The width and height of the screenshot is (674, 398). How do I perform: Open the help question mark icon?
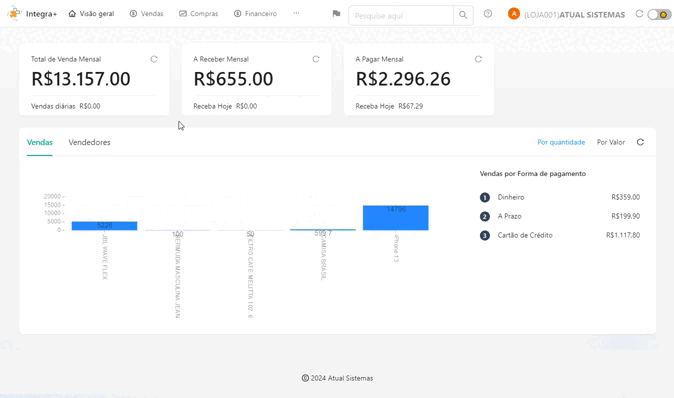coord(487,14)
